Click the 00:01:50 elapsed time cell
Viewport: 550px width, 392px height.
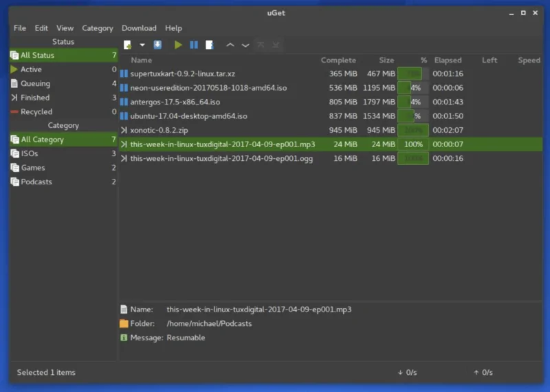[x=448, y=116]
